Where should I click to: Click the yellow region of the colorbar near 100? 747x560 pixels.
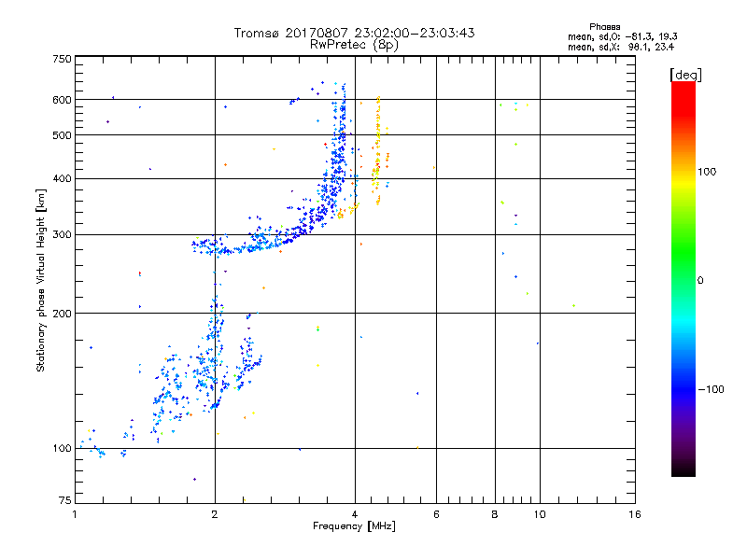point(684,176)
